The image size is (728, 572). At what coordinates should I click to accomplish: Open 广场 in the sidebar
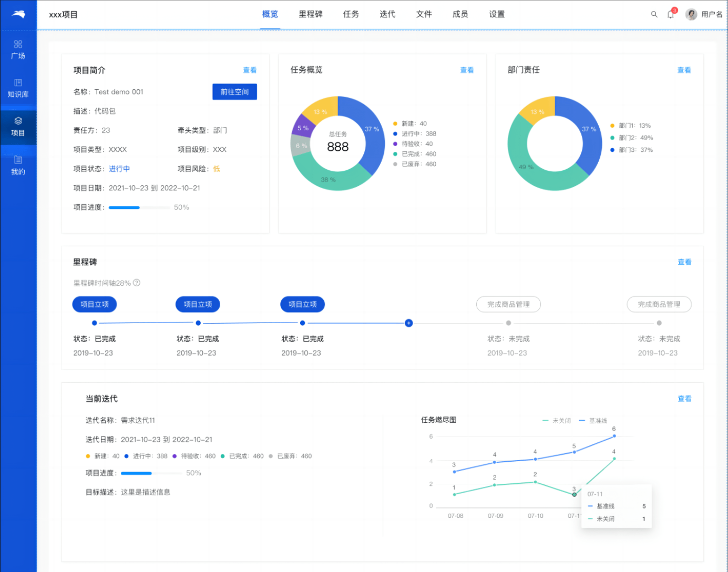tap(18, 49)
